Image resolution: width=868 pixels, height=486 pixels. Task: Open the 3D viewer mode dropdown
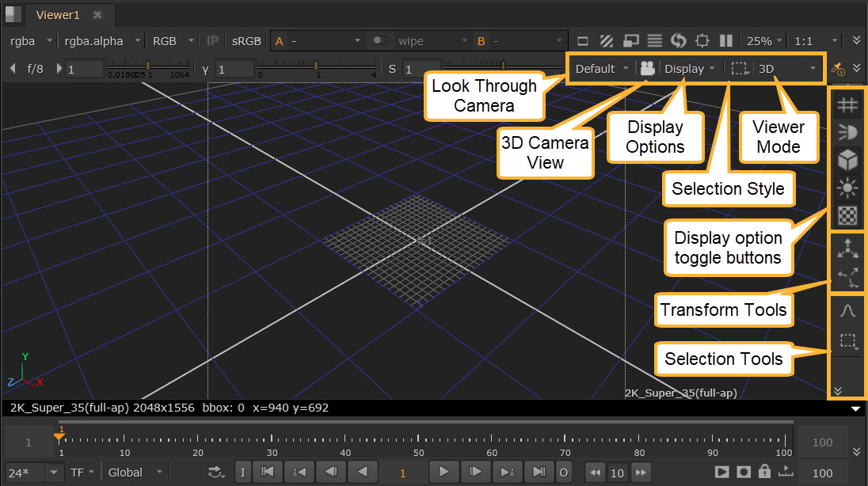click(x=787, y=69)
